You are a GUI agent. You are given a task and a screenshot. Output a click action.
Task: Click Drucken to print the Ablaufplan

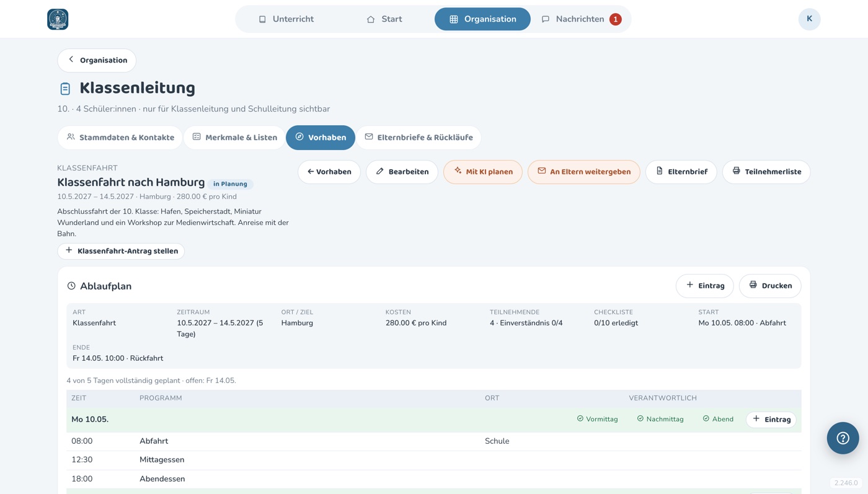click(770, 286)
